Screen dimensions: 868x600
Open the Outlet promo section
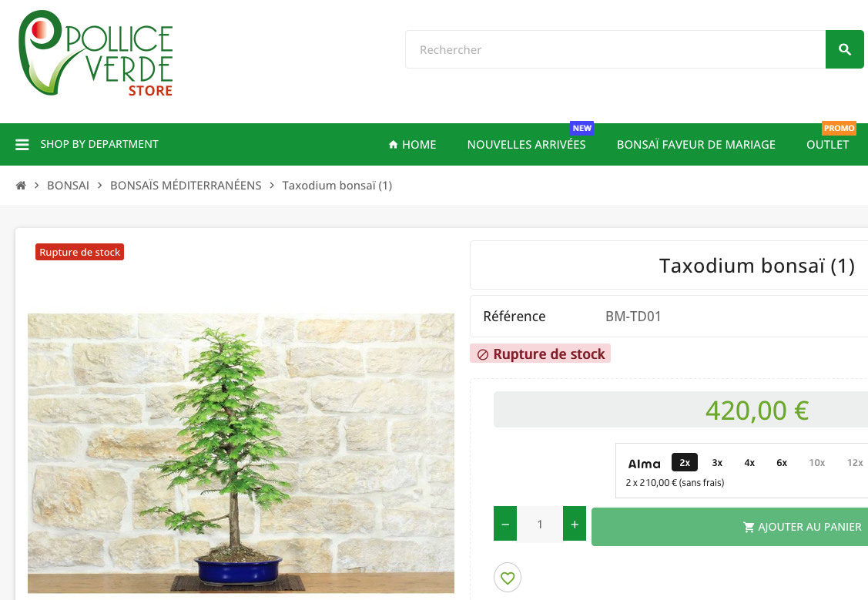[x=828, y=145]
